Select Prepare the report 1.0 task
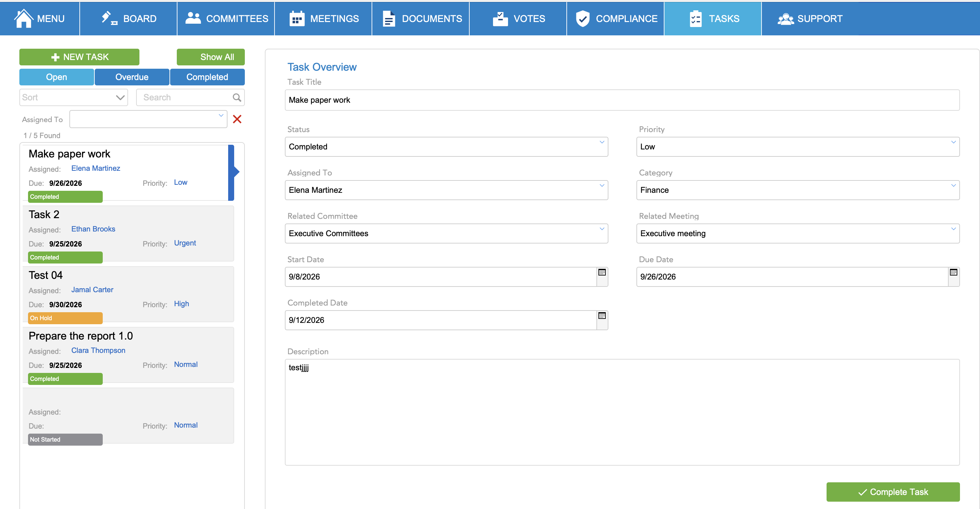This screenshot has width=980, height=509. point(81,336)
